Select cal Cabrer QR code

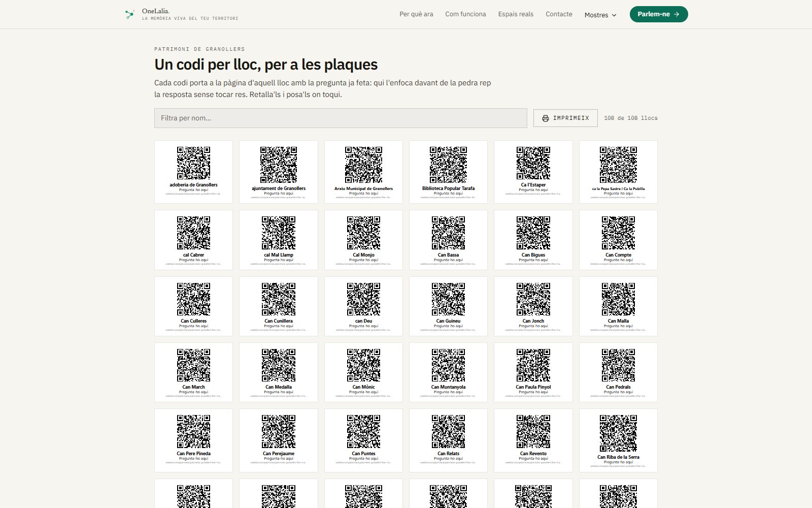(193, 233)
